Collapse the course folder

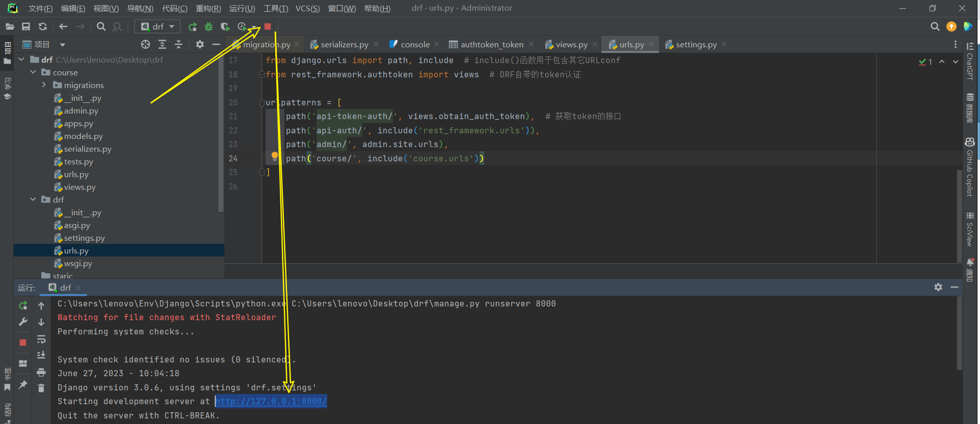[33, 72]
